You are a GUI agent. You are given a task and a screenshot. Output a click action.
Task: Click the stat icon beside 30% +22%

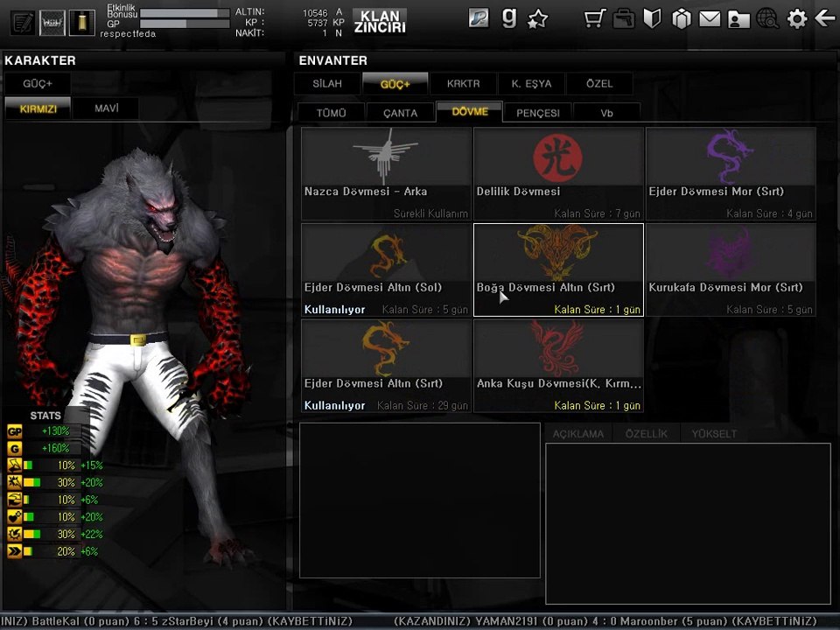click(x=15, y=534)
